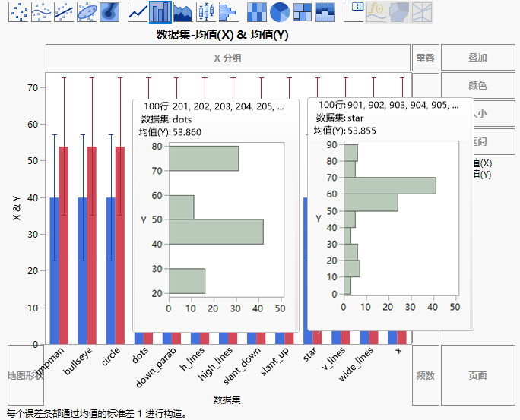520x420 pixels.
Task: Click the X 分组 drop zone
Action: pos(227,58)
